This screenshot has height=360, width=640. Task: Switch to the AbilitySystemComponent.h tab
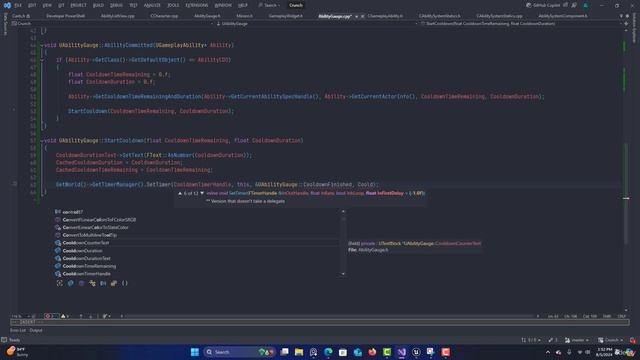(x=563, y=16)
